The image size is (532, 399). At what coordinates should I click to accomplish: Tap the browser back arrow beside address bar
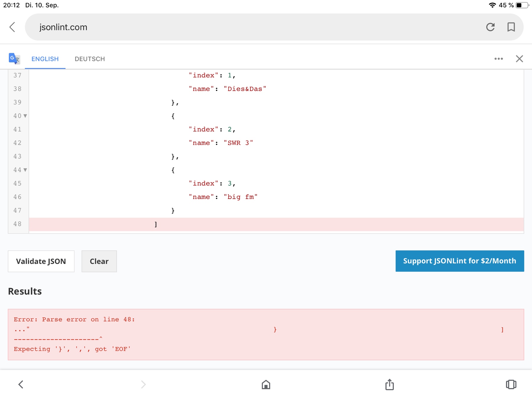tap(12, 27)
